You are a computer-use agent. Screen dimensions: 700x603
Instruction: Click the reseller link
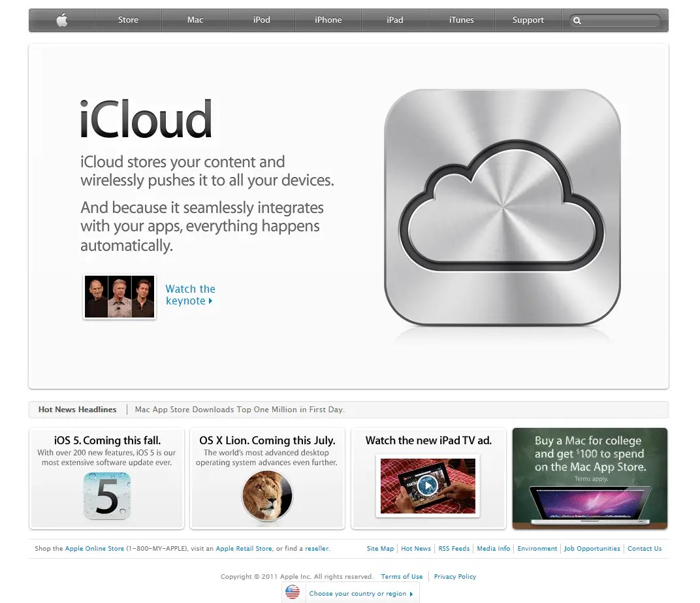pos(317,549)
